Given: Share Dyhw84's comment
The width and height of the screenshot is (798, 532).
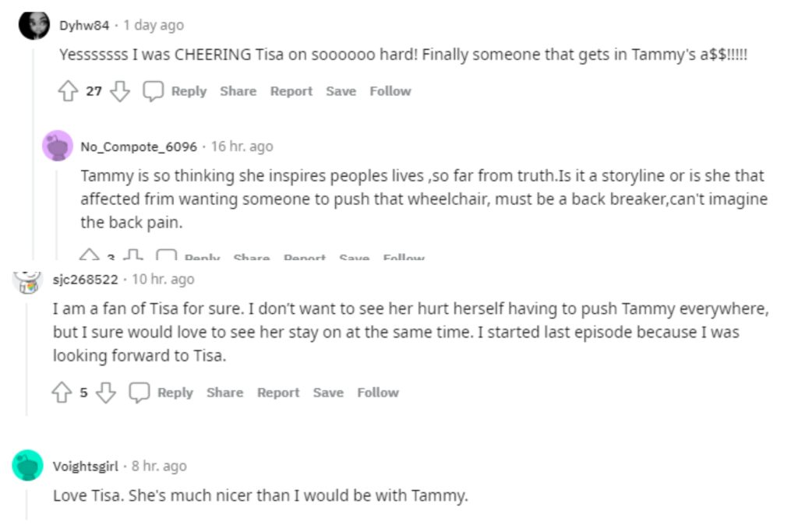Looking at the screenshot, I should 238,91.
